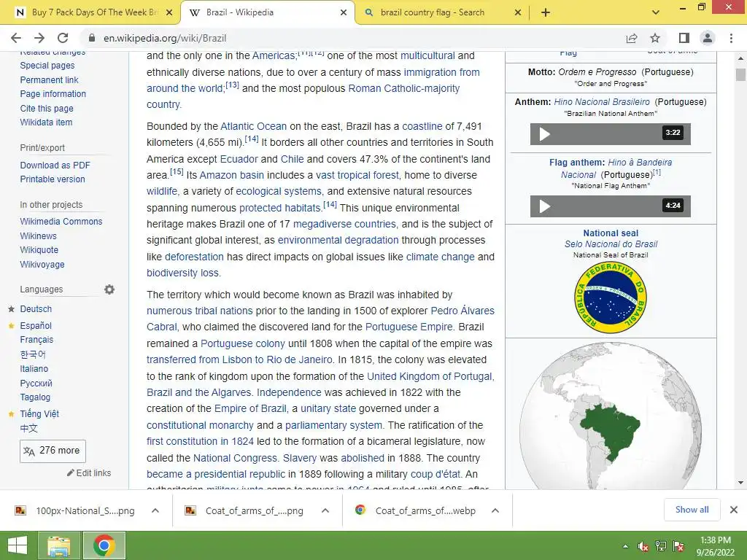747x560 pixels.
Task: Open the Chrome three-dot menu
Action: coord(731,38)
